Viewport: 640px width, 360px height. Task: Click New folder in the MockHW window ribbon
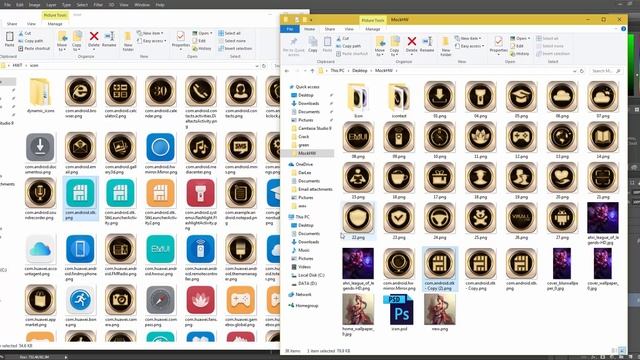tap(445, 46)
